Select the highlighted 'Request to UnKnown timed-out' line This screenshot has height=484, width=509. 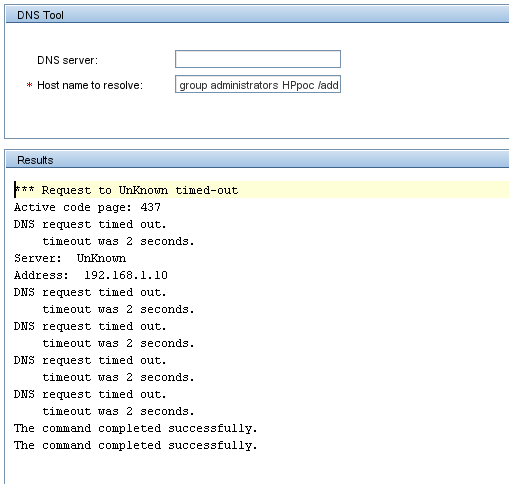click(261, 190)
